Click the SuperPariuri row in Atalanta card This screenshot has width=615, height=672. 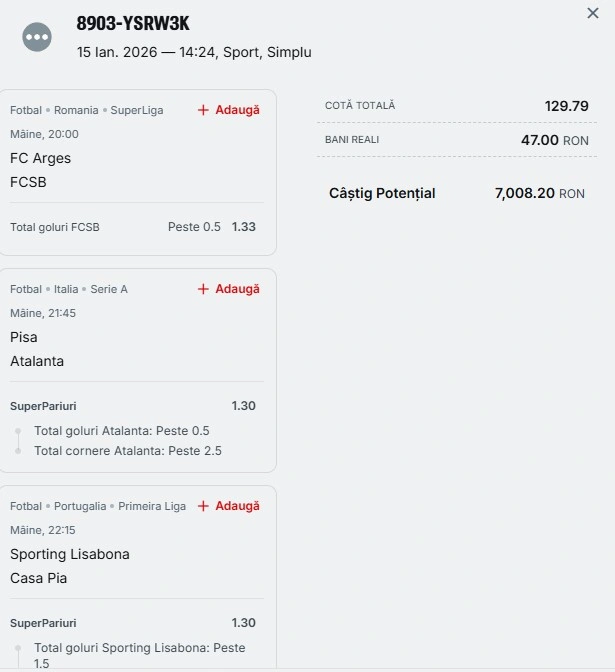[43, 406]
